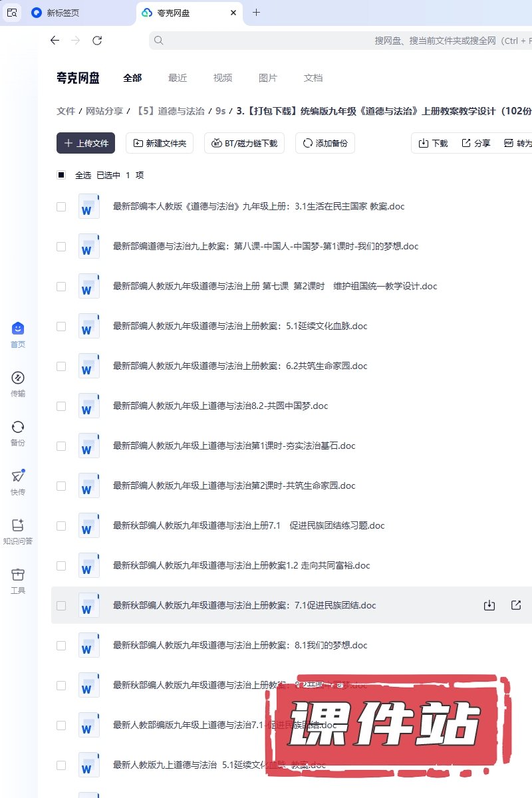Open the 传输 transfer sidebar icon
Screen dimensions: 532x798
[x=18, y=383]
